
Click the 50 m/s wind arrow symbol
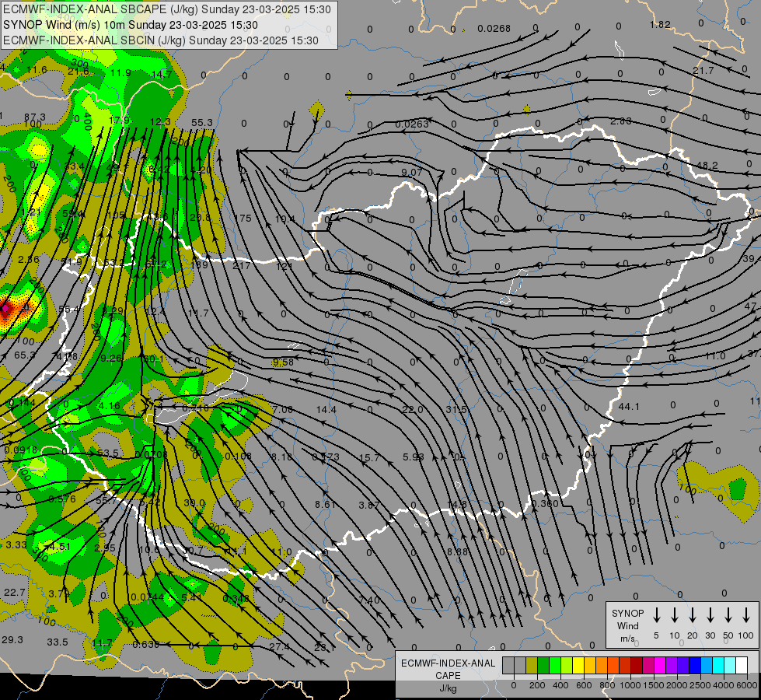(728, 615)
